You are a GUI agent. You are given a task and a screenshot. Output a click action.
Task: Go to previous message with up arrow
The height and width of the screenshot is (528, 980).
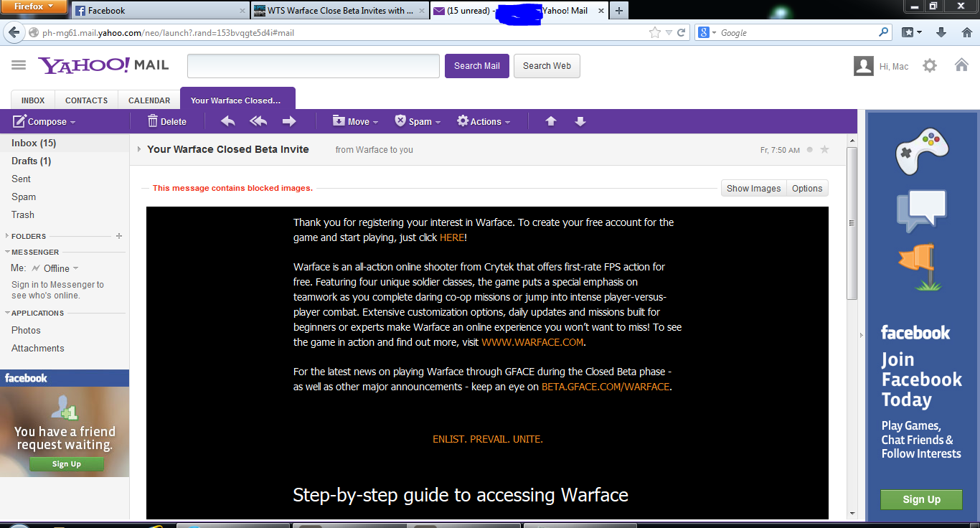pos(551,121)
